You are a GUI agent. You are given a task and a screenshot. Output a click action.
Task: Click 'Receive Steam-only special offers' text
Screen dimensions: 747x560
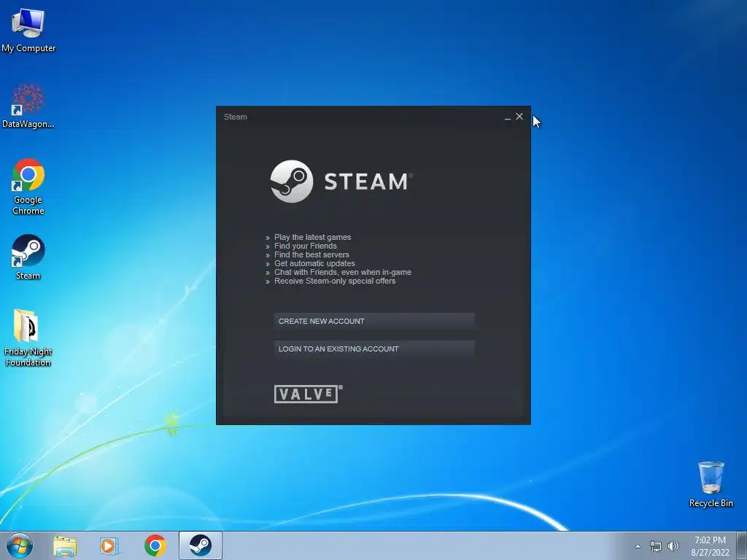pyautogui.click(x=335, y=281)
